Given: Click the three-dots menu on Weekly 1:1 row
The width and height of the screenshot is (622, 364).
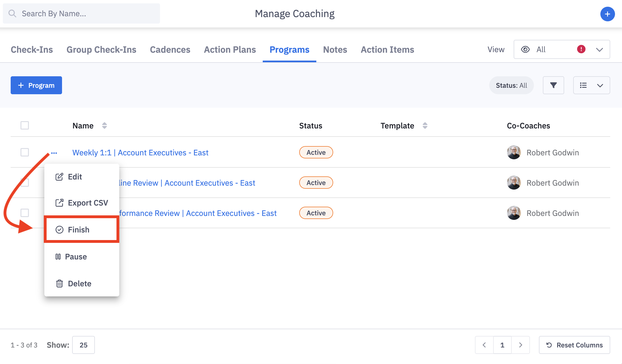Looking at the screenshot, I should pos(54,153).
